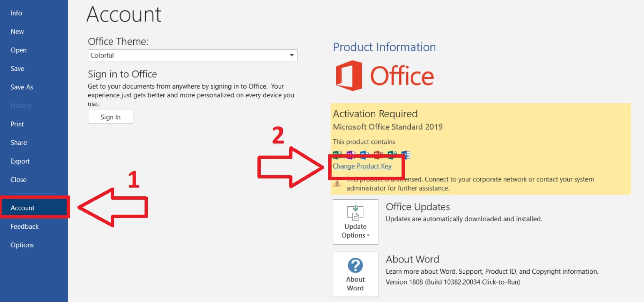Viewport: 644px width, 302px height.
Task: Choose Save As from the sidebar
Action: click(x=22, y=87)
